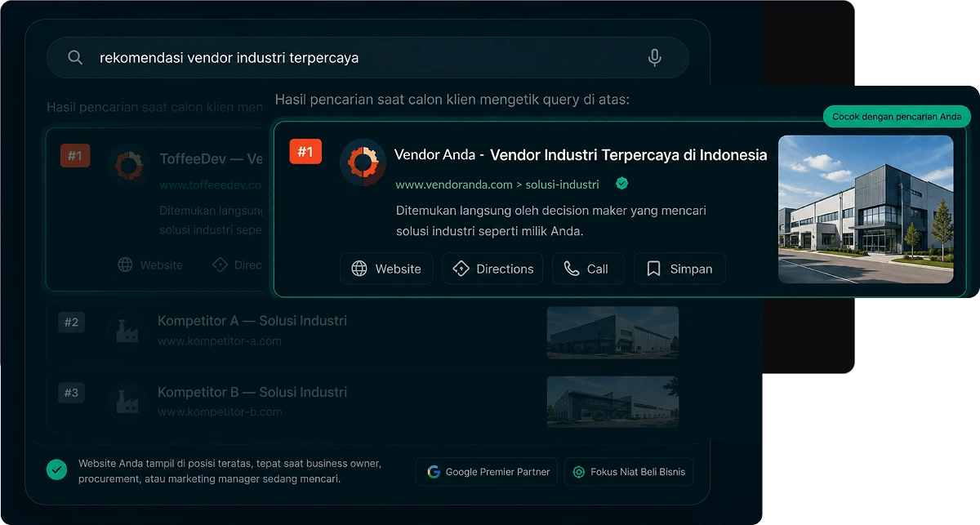980x525 pixels.
Task: Click the text "Website Anda tampil di posisi teratas"
Action: (x=168, y=464)
